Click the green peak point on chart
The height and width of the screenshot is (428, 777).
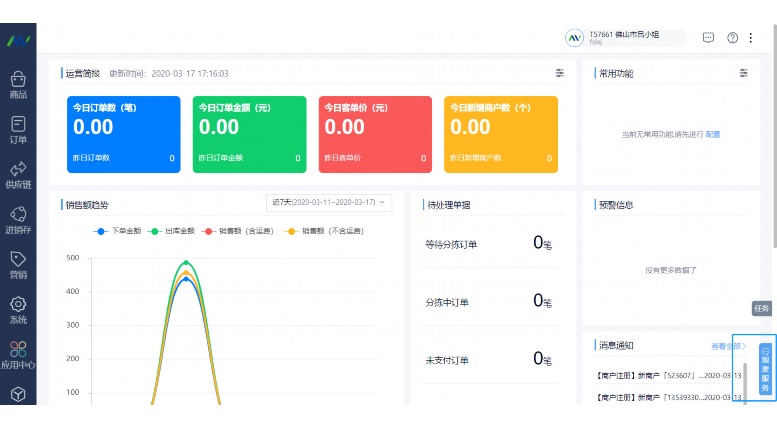(186, 263)
